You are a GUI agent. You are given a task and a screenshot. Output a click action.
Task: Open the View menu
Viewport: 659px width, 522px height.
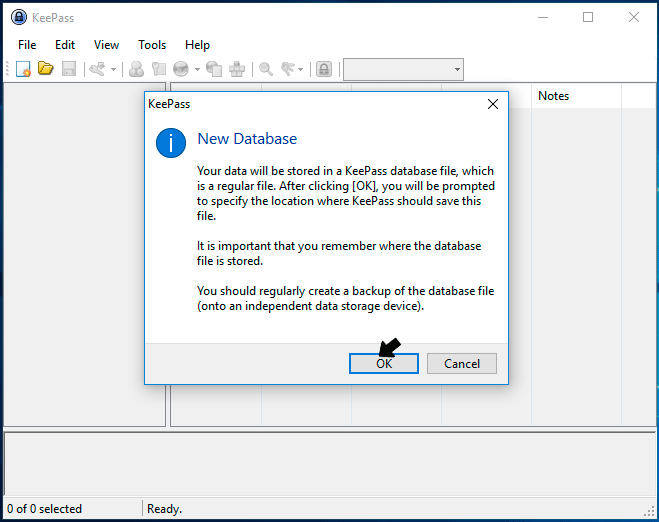(x=106, y=45)
